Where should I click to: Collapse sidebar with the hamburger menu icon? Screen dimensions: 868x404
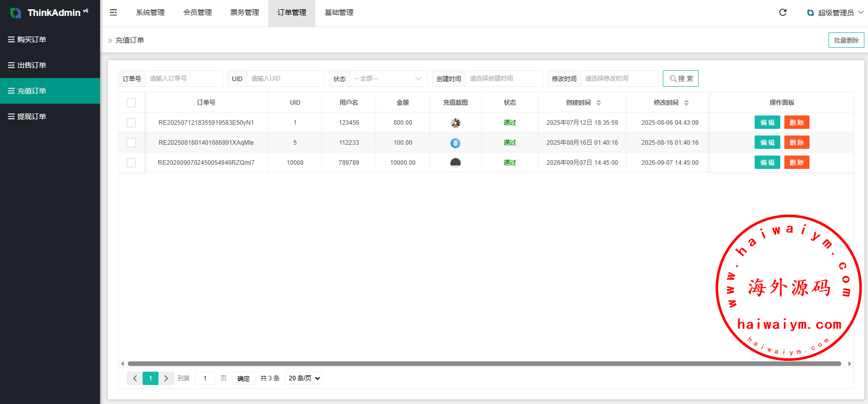click(113, 12)
